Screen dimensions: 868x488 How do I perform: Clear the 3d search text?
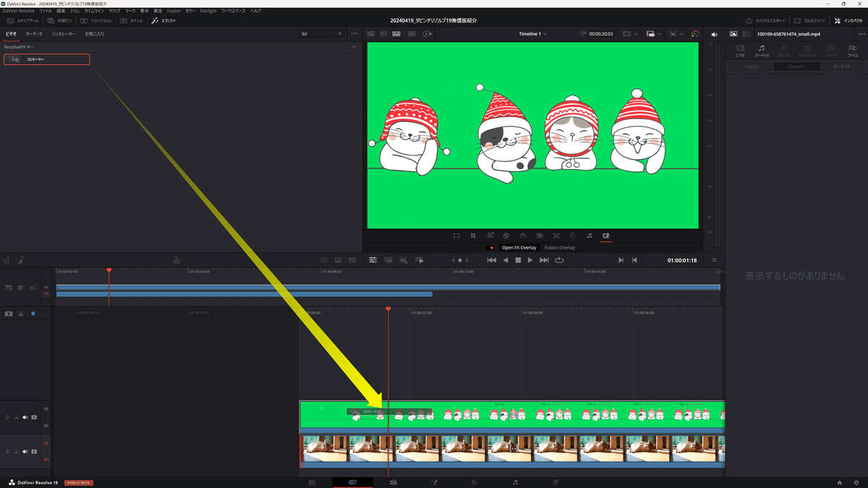click(x=340, y=34)
